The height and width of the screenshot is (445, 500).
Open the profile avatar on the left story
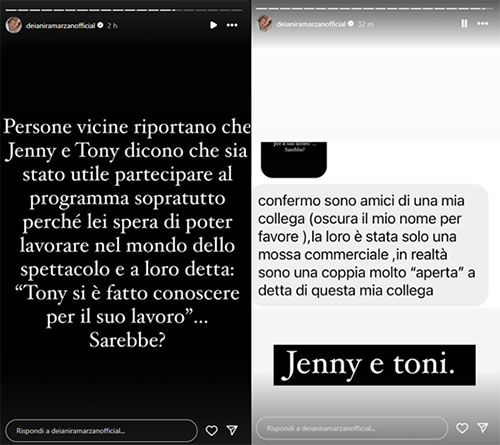(x=14, y=25)
